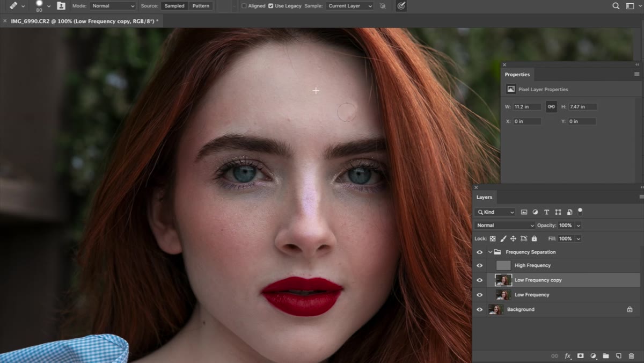Close the IMG_6990.CR2 document tab
This screenshot has height=363, width=644.
click(5, 21)
